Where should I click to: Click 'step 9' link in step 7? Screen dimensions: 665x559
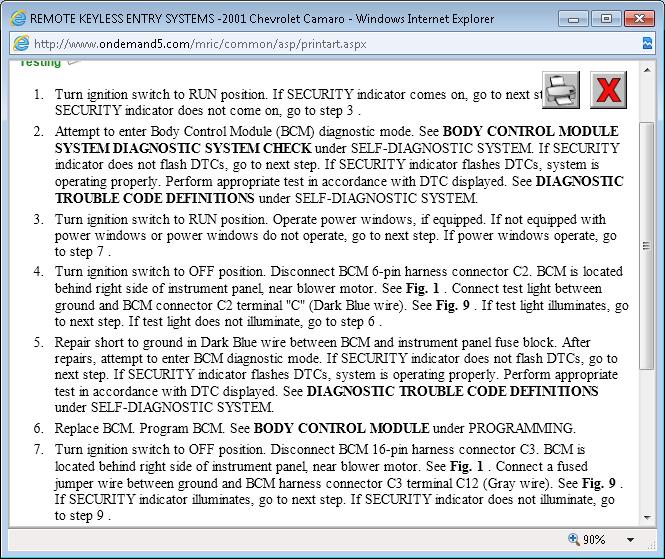[x=87, y=515]
